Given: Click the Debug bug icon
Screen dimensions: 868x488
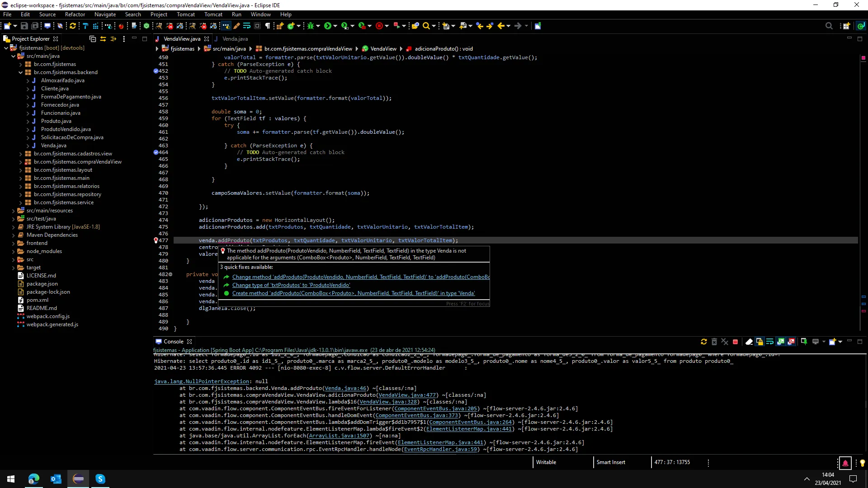Looking at the screenshot, I should click(x=311, y=26).
